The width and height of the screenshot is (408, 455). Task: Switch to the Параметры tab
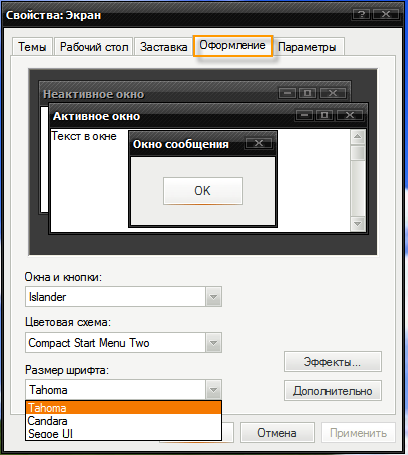pos(307,47)
